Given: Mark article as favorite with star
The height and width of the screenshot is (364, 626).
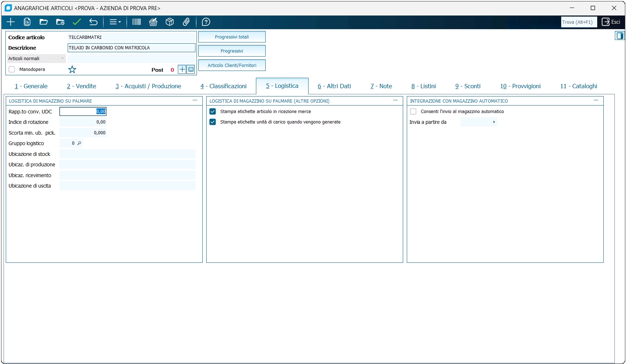Looking at the screenshot, I should [x=72, y=69].
